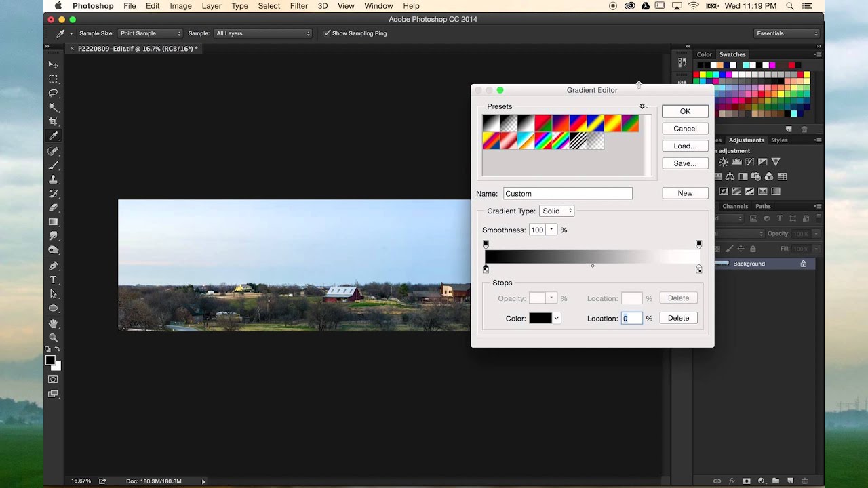The height and width of the screenshot is (488, 868).
Task: Click the OK button in Gradient Editor
Action: (x=685, y=111)
